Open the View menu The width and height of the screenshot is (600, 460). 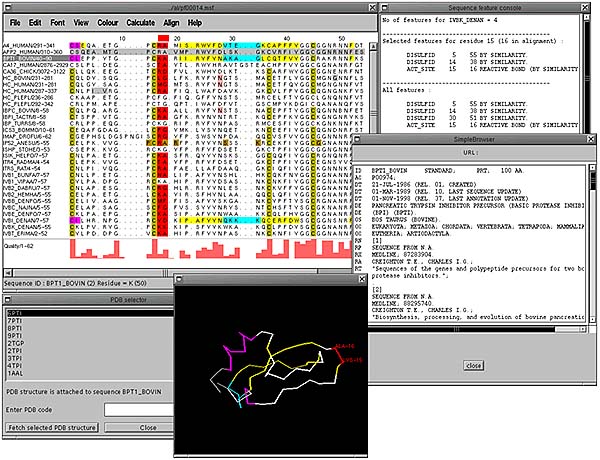[82, 21]
